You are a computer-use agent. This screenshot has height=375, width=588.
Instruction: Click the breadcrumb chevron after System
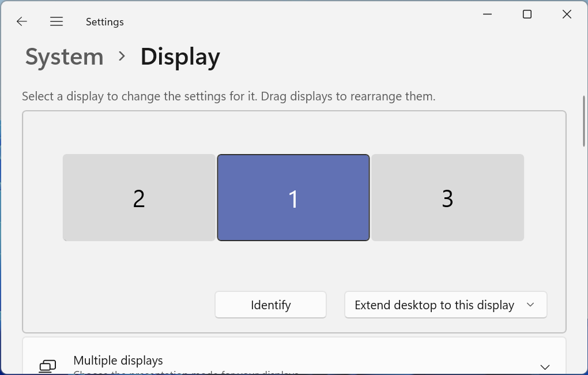(122, 57)
